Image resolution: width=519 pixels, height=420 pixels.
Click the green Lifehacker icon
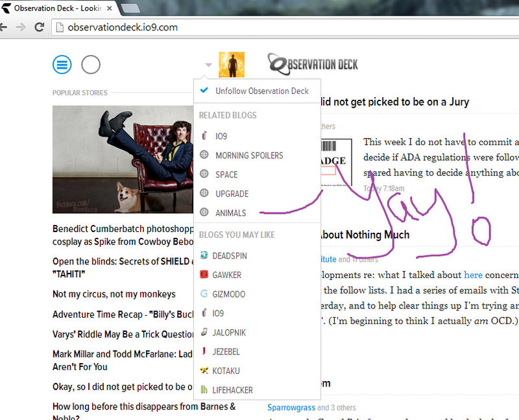(x=204, y=390)
